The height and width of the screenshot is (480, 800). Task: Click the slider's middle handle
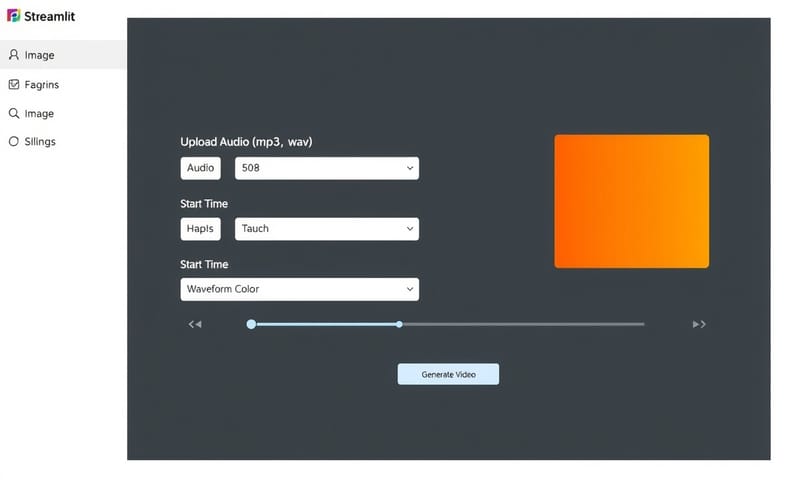click(399, 324)
